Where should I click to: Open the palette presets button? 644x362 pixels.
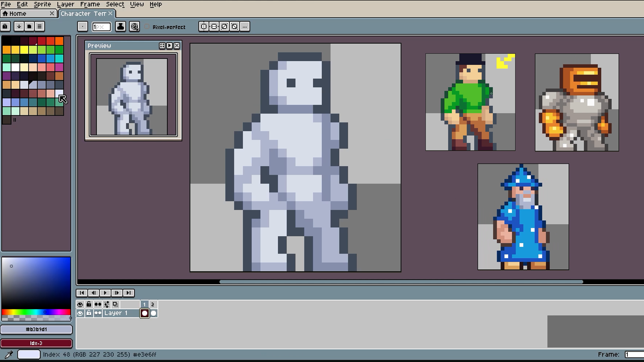pos(29,26)
